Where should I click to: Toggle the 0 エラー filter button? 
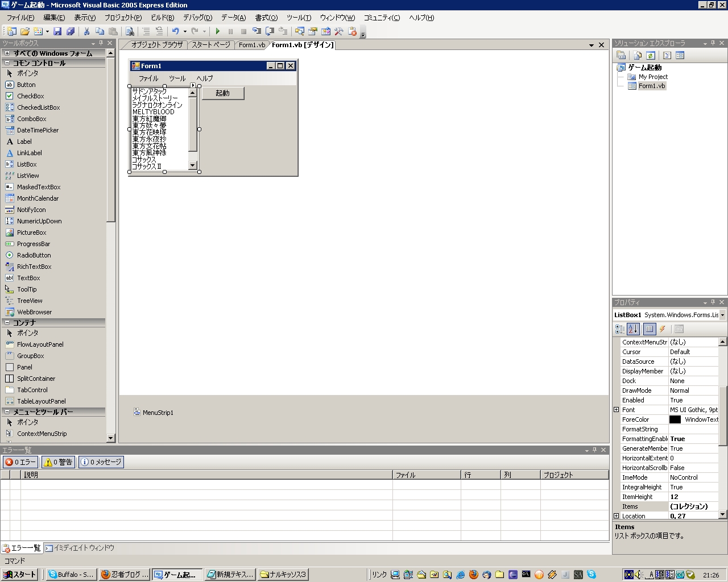pyautogui.click(x=20, y=462)
